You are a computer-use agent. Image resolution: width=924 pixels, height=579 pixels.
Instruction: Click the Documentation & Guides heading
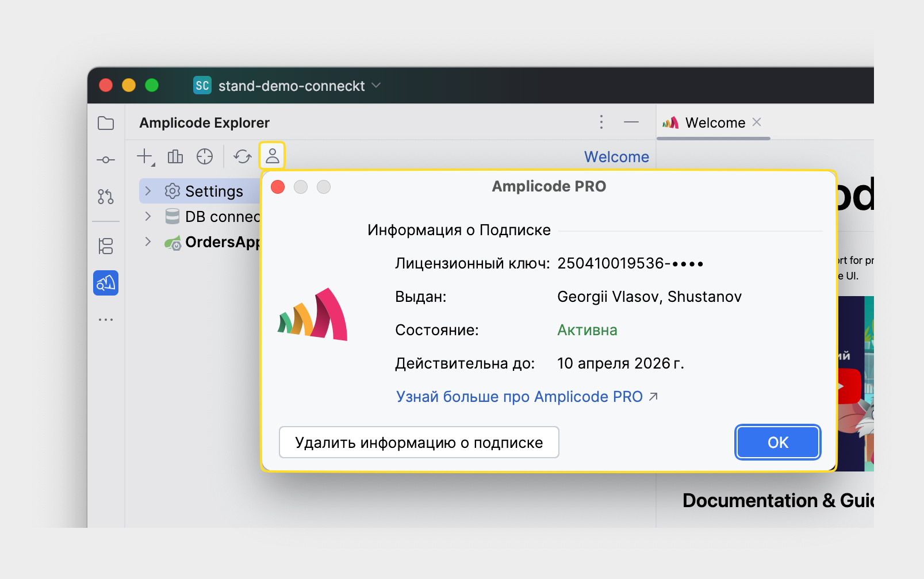(x=778, y=501)
